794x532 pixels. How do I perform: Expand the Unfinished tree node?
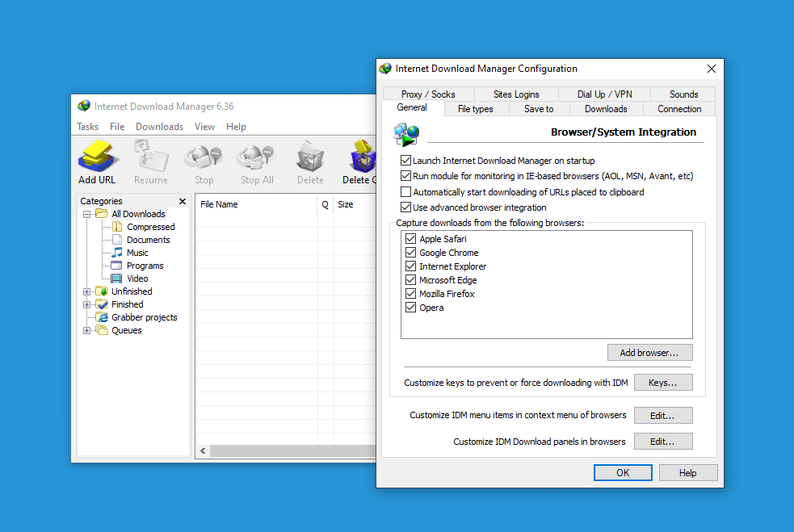pyautogui.click(x=86, y=291)
